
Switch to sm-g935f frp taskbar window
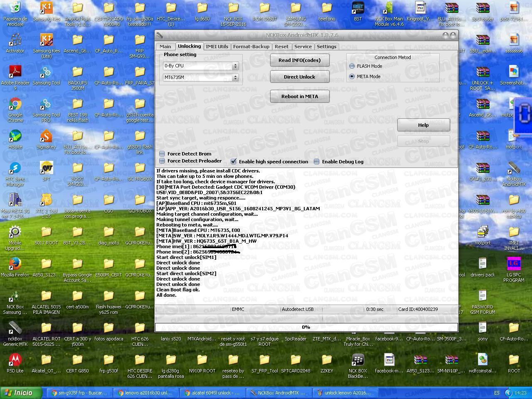pos(78,393)
